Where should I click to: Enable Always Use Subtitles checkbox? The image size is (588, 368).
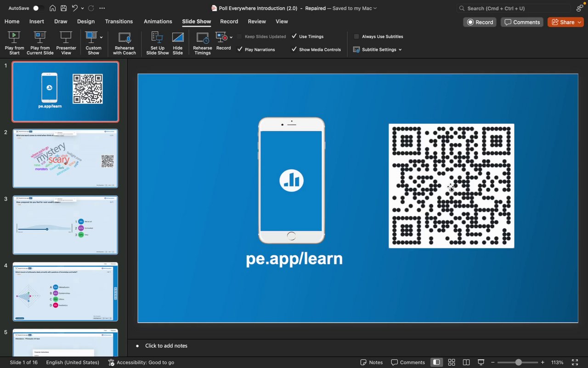click(356, 36)
